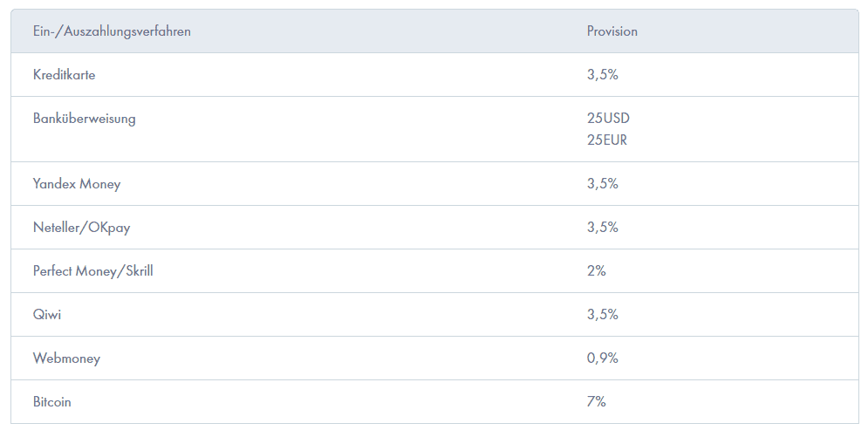Select the Banküberweisung row label
Viewport: 868px width, 437px height.
[84, 119]
